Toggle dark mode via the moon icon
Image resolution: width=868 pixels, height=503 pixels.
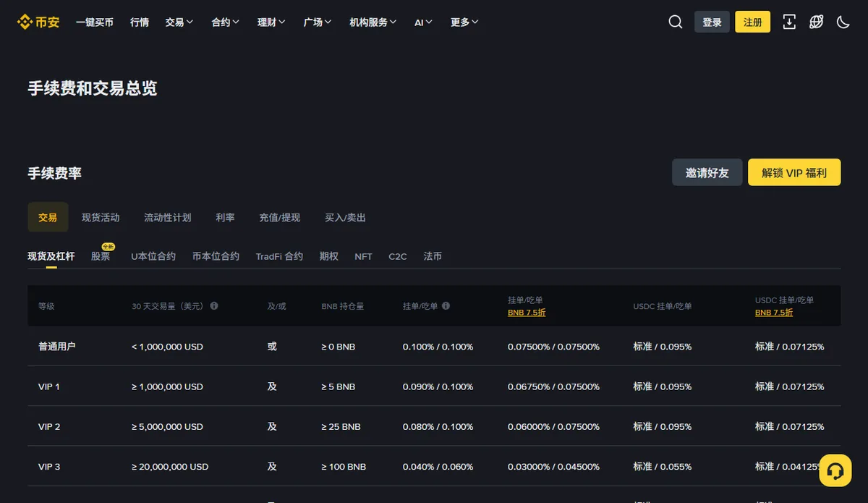tap(843, 22)
